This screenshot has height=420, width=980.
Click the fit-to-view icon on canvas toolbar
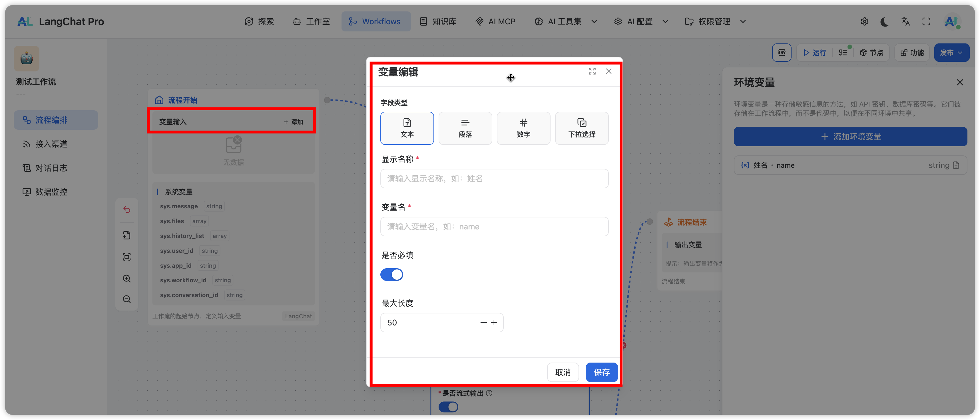point(127,257)
